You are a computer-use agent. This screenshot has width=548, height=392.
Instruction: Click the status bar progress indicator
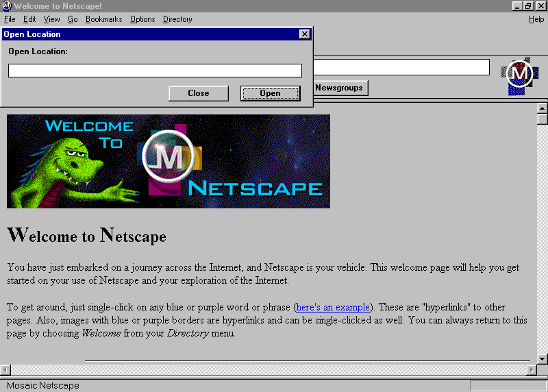508,386
